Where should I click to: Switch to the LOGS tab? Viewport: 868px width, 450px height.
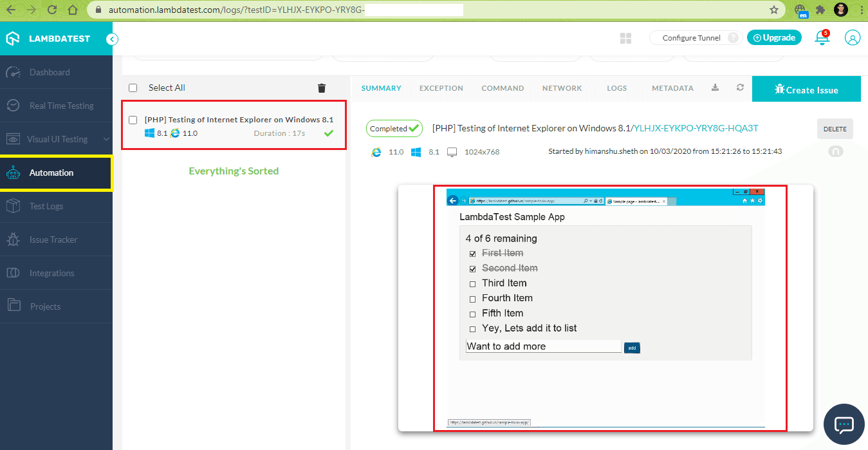coord(616,88)
